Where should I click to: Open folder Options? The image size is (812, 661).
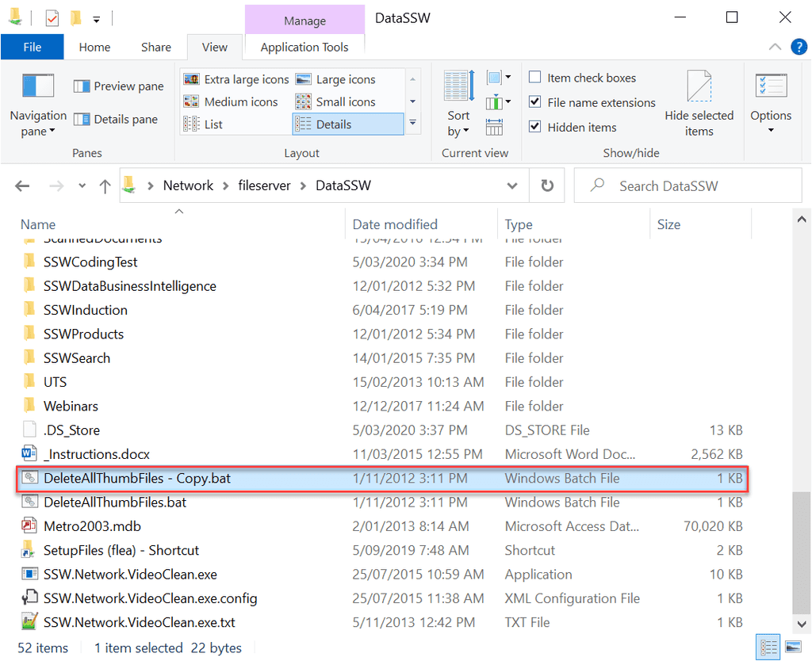tap(770, 104)
